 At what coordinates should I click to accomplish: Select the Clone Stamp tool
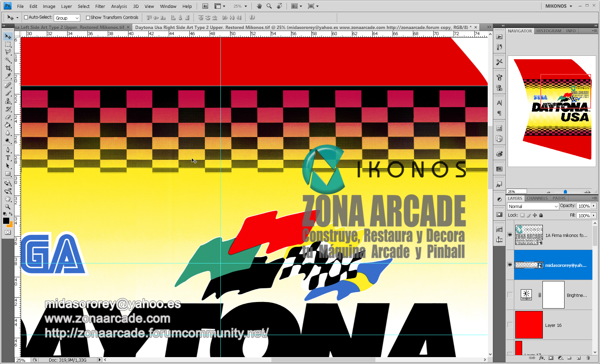point(8,101)
